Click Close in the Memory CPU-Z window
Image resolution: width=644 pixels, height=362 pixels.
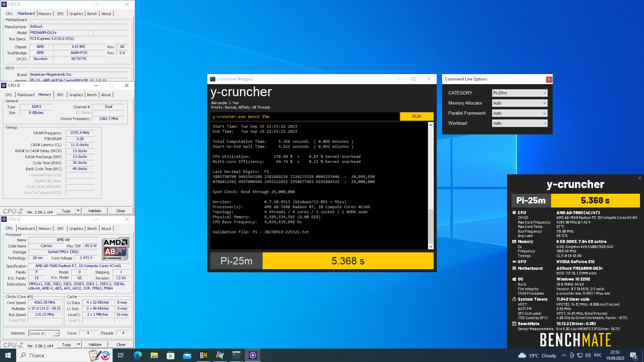[120, 211]
